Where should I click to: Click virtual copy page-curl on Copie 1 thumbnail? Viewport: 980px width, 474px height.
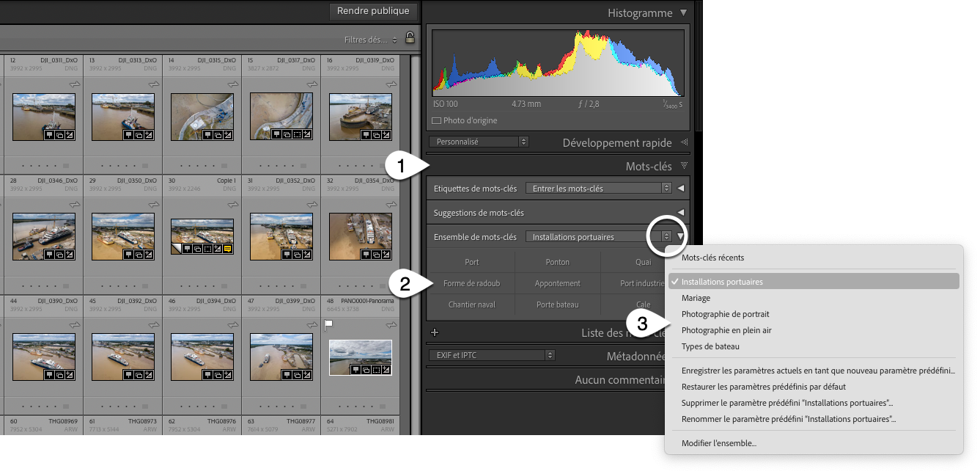tap(176, 249)
